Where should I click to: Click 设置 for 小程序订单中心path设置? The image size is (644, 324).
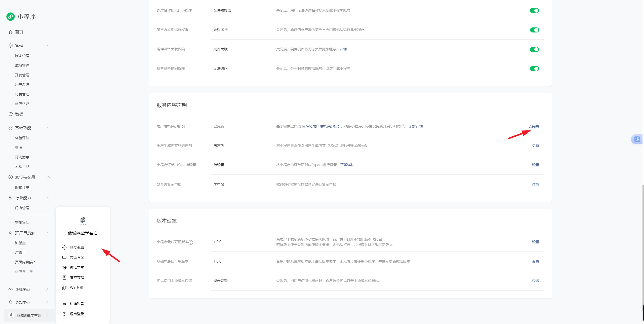(x=536, y=165)
